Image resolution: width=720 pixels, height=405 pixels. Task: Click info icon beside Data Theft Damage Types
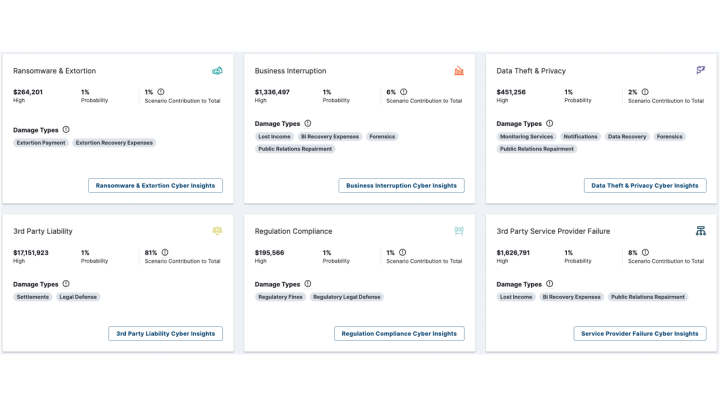pos(549,123)
